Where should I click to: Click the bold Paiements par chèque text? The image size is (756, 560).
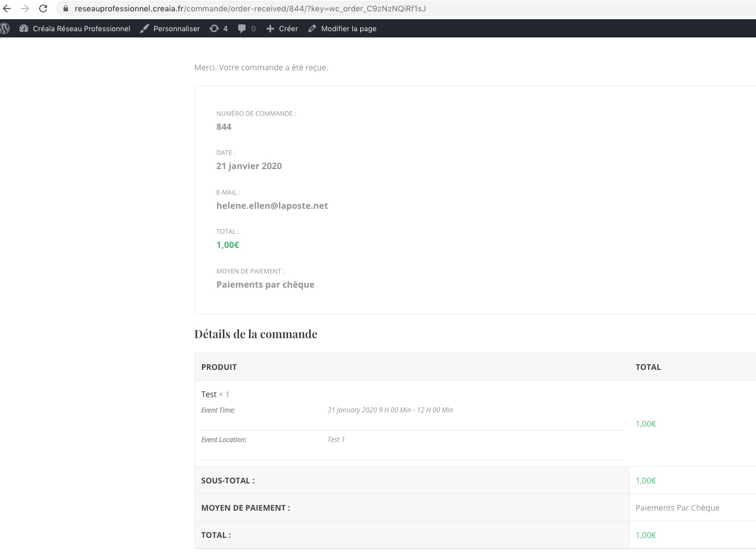[265, 284]
